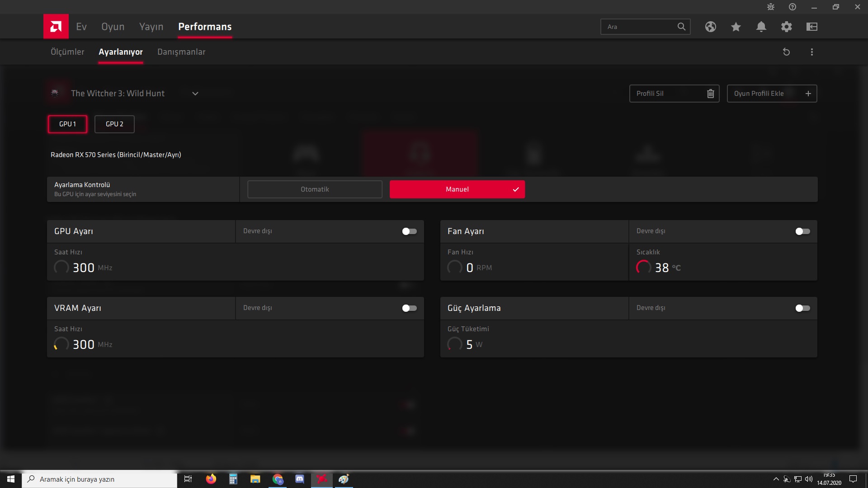
Task: Open the web browser globe icon
Action: pos(710,27)
